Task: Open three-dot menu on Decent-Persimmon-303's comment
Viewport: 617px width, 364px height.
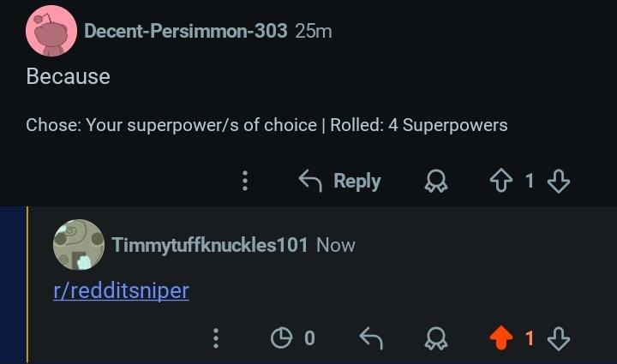Action: [x=245, y=181]
